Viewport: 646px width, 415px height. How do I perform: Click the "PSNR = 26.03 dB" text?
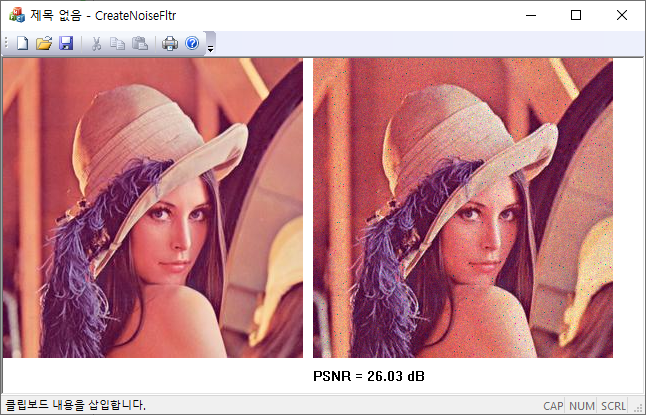pyautogui.click(x=369, y=376)
